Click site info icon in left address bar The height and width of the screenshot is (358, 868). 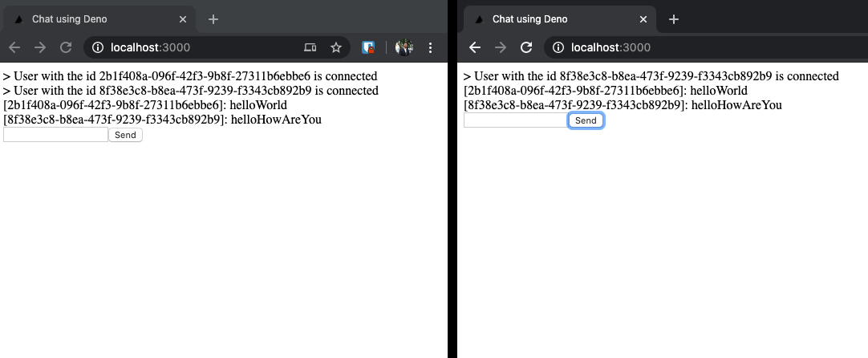tap(98, 47)
